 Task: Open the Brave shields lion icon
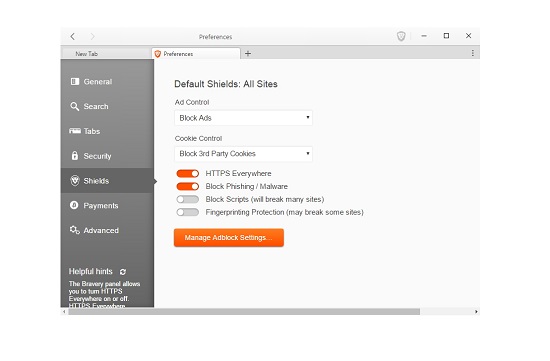pyautogui.click(x=401, y=36)
